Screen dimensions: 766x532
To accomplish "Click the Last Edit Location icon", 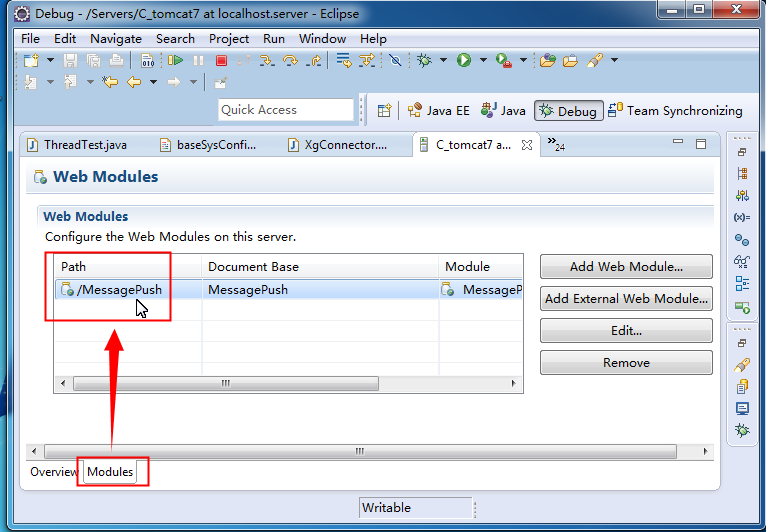I will coord(110,82).
